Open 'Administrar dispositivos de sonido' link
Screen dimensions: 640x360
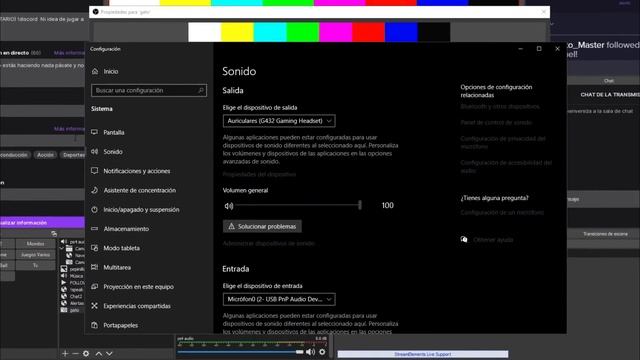[269, 243]
